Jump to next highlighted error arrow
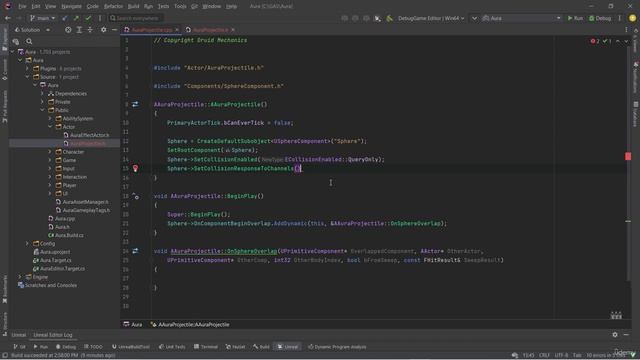 pos(627,41)
